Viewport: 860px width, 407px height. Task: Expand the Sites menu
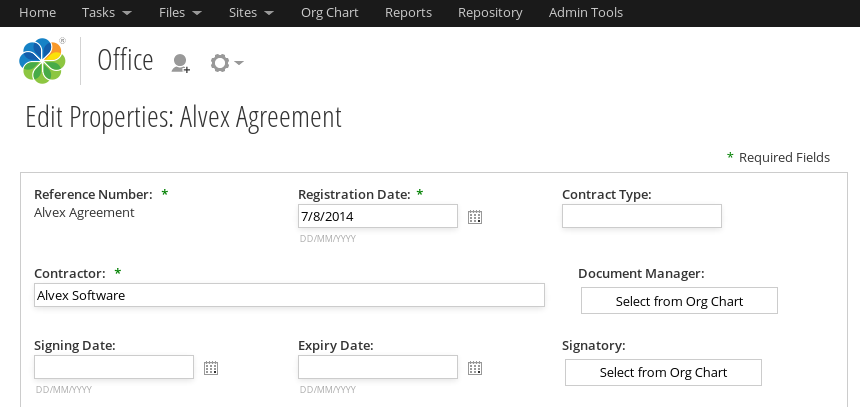[252, 13]
